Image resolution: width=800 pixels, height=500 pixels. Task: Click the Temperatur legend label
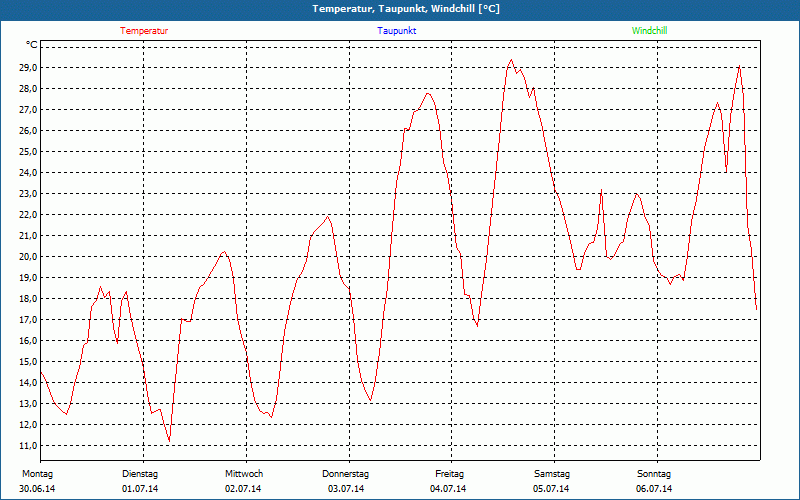point(144,31)
